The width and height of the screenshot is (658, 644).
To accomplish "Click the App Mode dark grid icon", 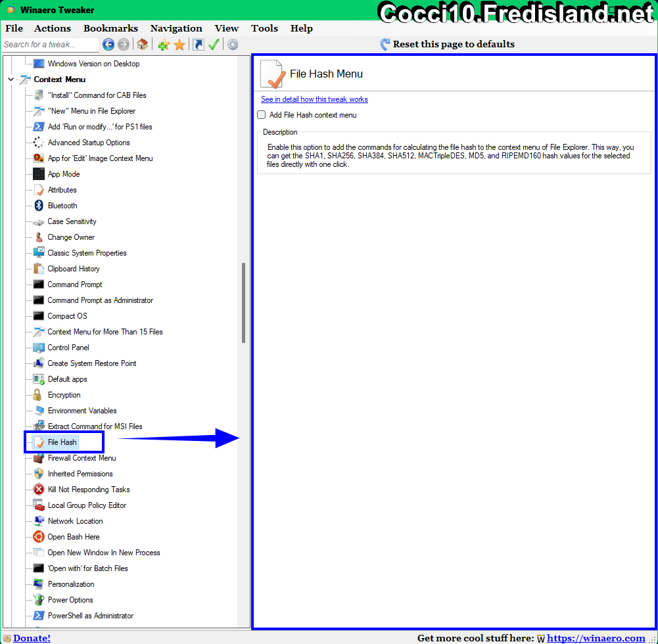I will coord(39,174).
